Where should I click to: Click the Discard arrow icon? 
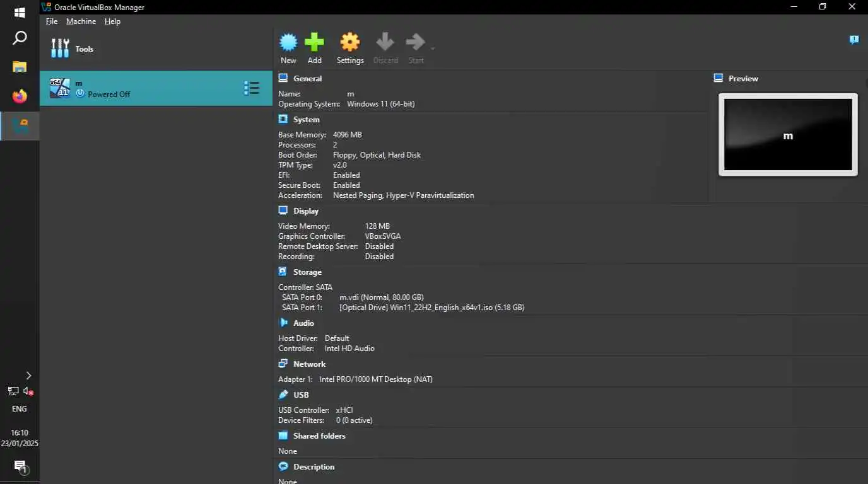point(385,42)
